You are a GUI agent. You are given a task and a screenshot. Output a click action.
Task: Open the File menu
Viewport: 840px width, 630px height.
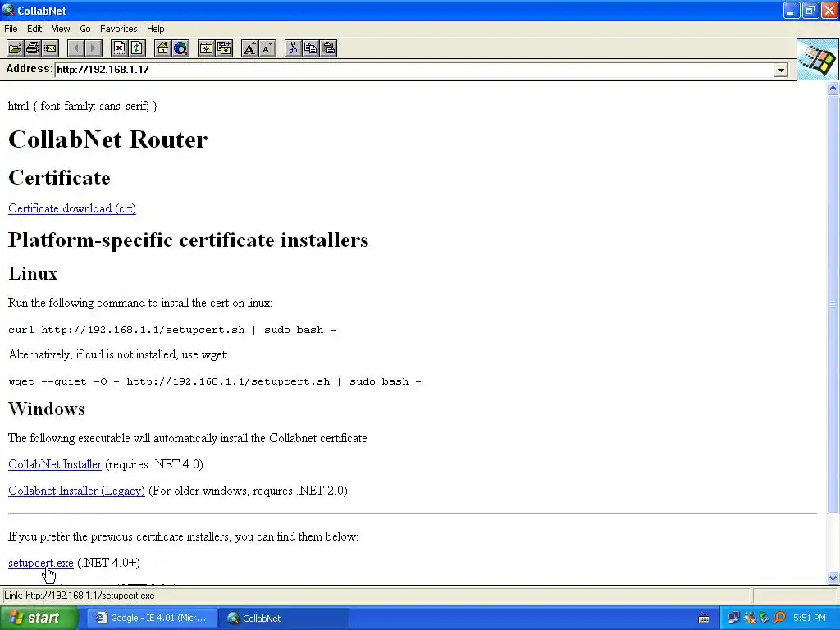(11, 29)
